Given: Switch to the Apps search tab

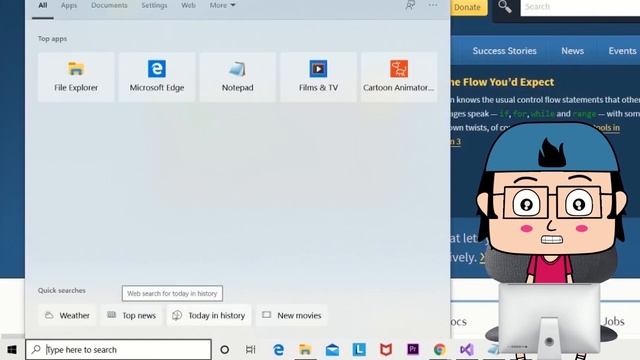Looking at the screenshot, I should (x=69, y=6).
